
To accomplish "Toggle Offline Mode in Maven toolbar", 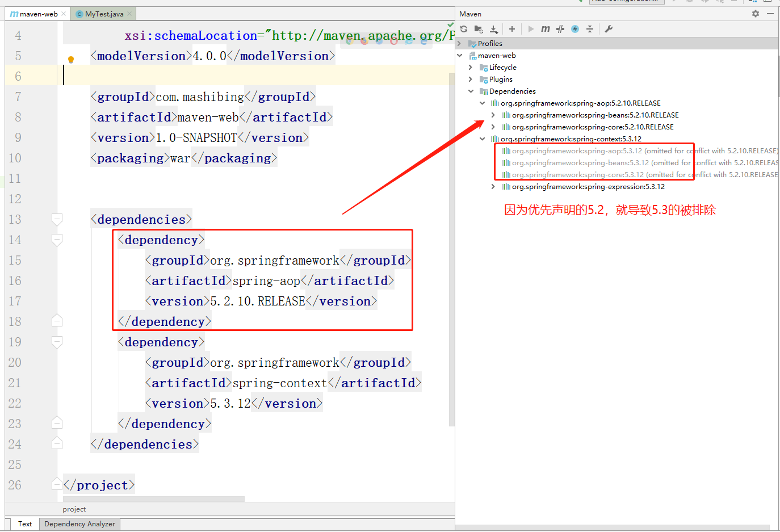I will [560, 29].
